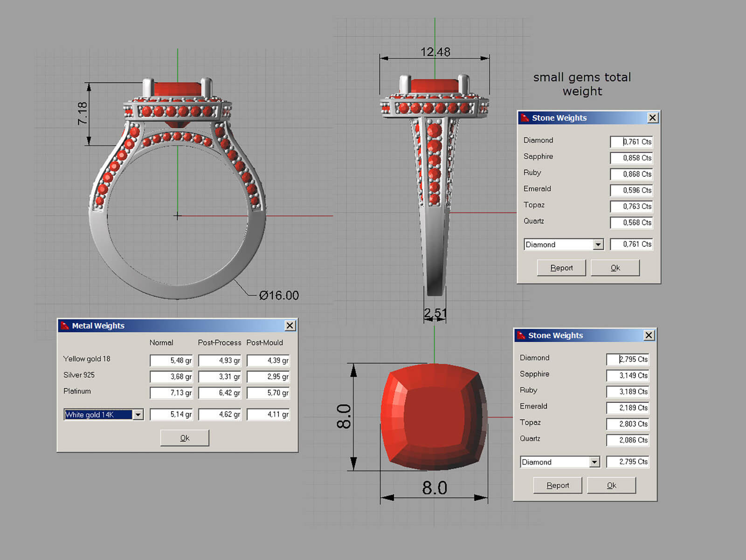Click Ok in upper Stone Weights dialog
Viewport: 746px width, 560px height.
(x=615, y=268)
